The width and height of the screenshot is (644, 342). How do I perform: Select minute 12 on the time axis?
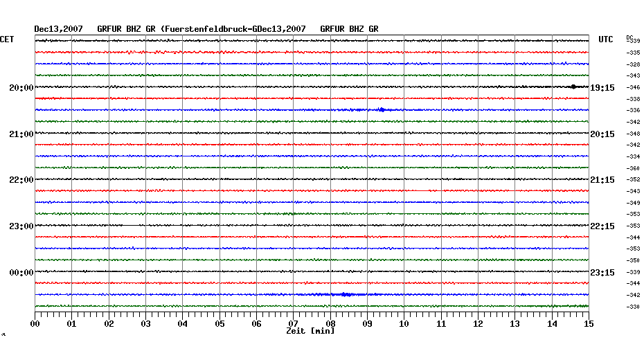pyautogui.click(x=478, y=323)
